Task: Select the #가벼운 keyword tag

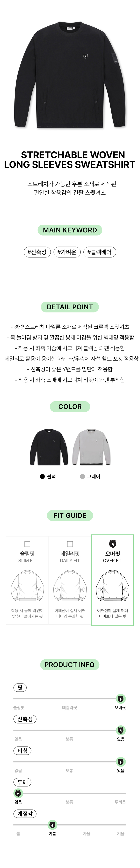Action: click(67, 252)
